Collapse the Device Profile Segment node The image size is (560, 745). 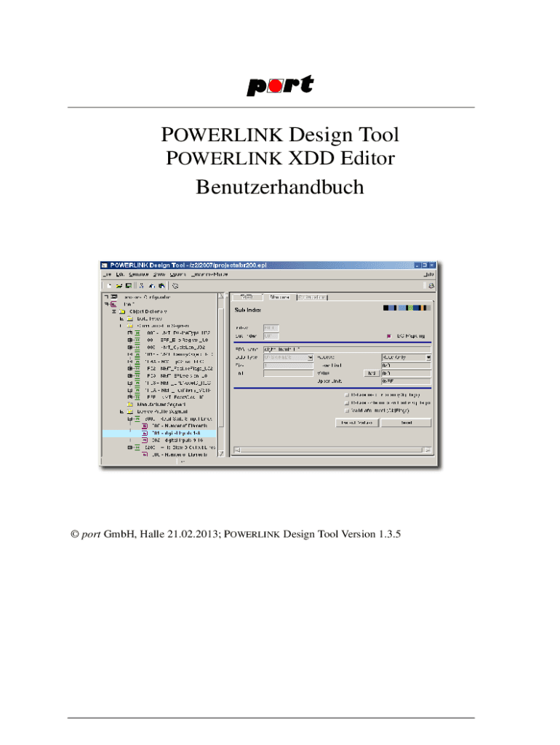click(121, 411)
